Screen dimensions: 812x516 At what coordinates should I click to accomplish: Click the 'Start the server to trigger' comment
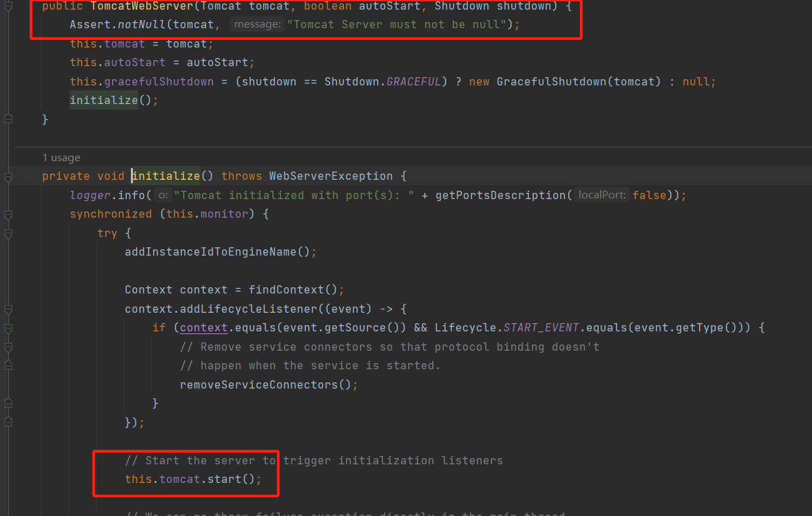[x=314, y=460]
